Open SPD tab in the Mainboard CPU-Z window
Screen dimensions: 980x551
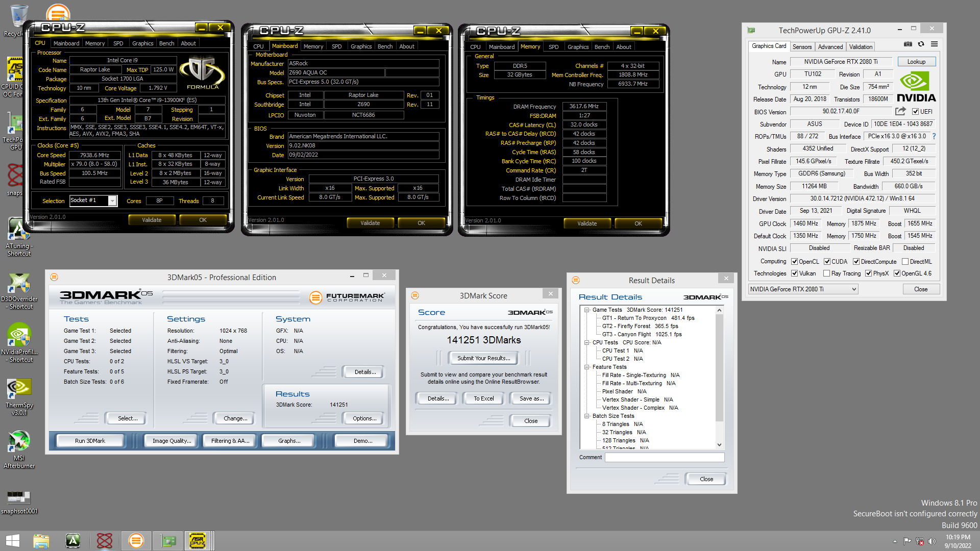coord(336,46)
